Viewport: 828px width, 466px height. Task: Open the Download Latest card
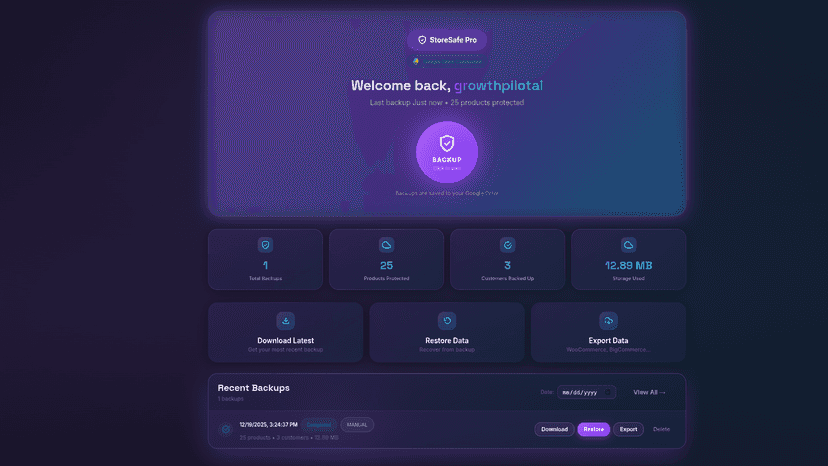pyautogui.click(x=285, y=332)
